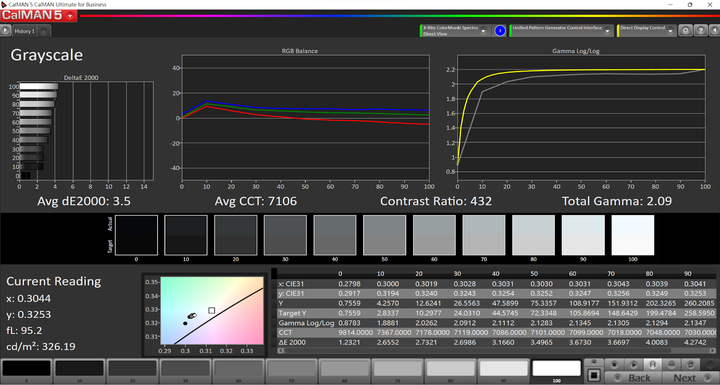
Task: Open the settings gear icon
Action: (685, 31)
